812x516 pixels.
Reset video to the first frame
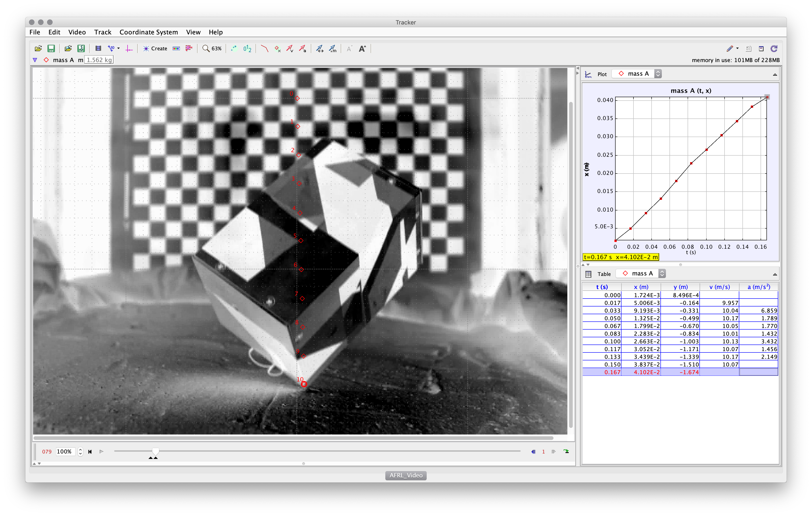90,452
